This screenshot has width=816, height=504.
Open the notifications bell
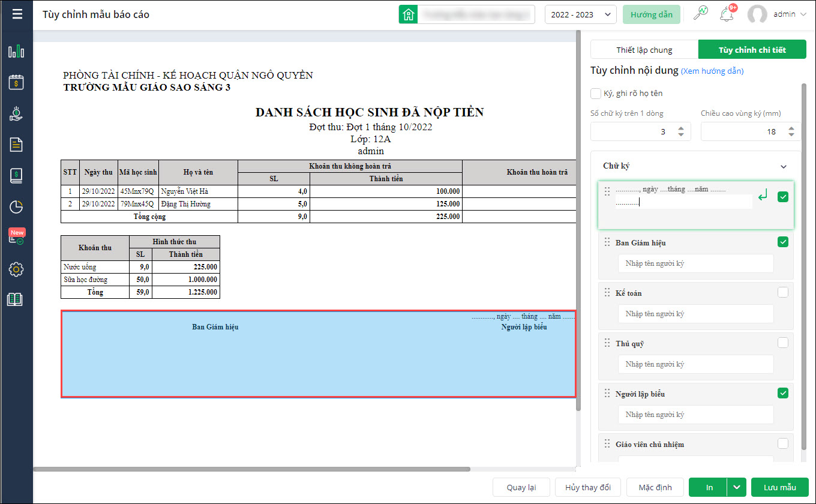[x=727, y=14]
